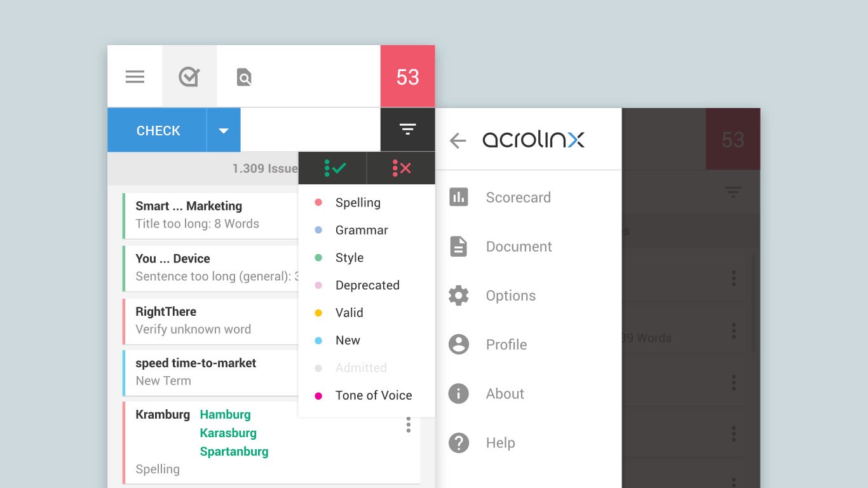Viewport: 868px width, 488px height.
Task: Click the '1.309 Issues' count header
Action: coord(265,168)
